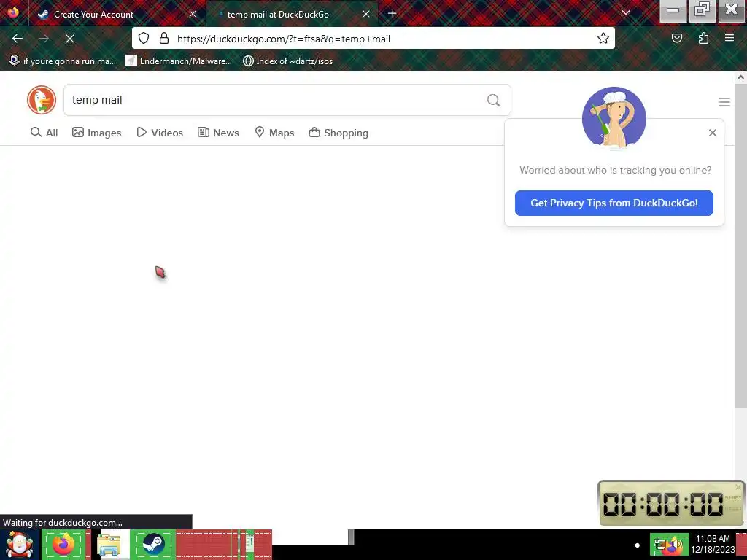Open Steam from the taskbar
Screen dimensions: 747x560
(x=153, y=544)
